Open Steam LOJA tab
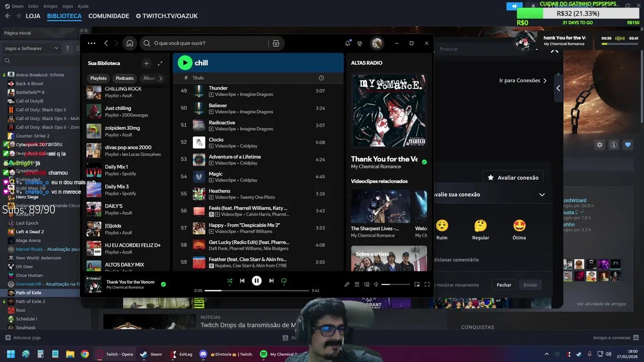This screenshot has width=644, height=362. pos(33,16)
